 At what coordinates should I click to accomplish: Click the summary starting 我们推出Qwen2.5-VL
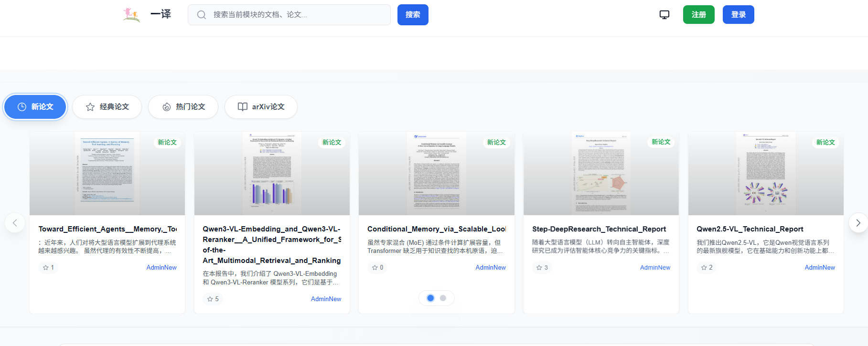coord(765,247)
